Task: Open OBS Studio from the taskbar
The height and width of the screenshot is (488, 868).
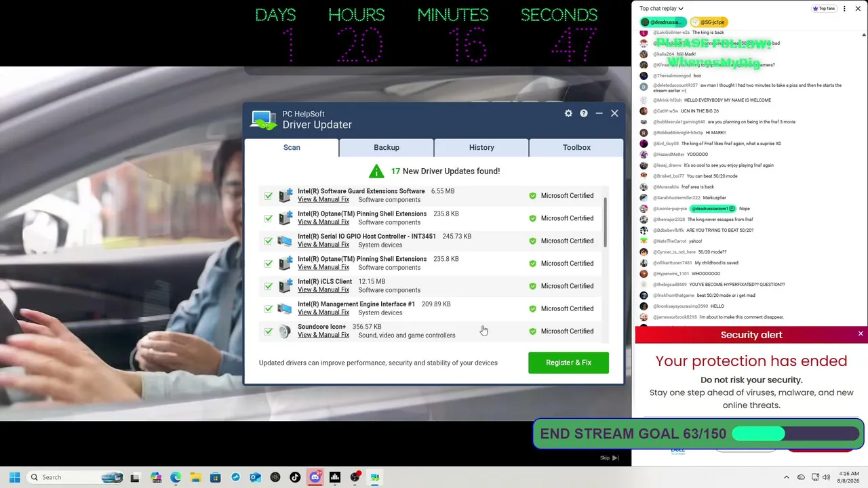Action: [x=355, y=477]
